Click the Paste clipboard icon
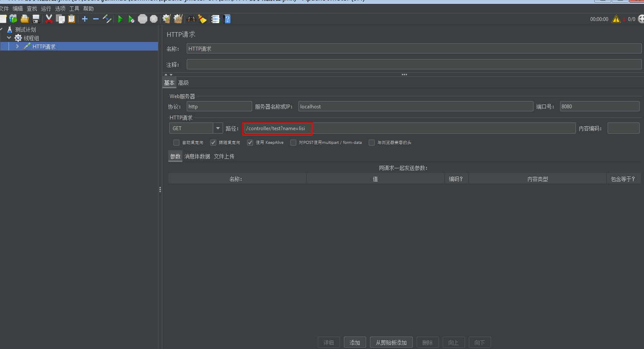Image resolution: width=644 pixels, height=349 pixels. [x=72, y=19]
